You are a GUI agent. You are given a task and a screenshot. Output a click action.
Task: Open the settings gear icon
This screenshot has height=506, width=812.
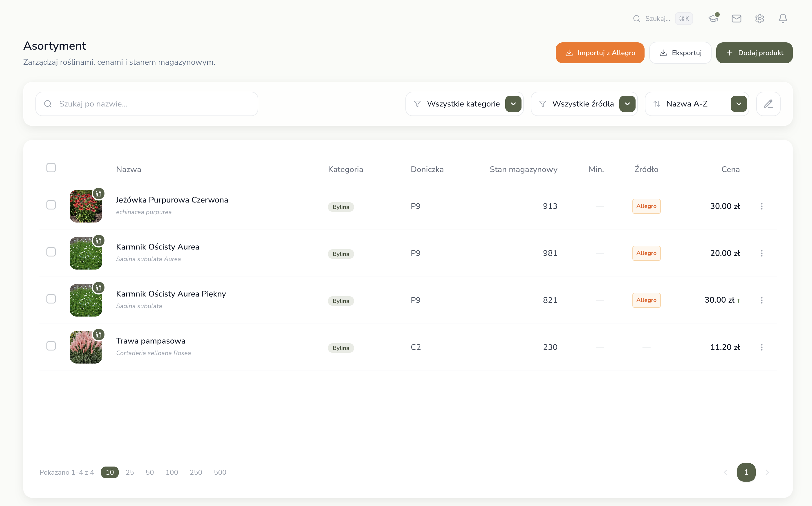click(x=759, y=18)
